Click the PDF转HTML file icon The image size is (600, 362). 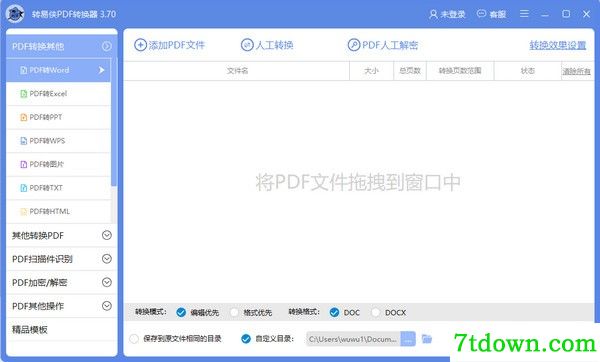[x=24, y=212]
